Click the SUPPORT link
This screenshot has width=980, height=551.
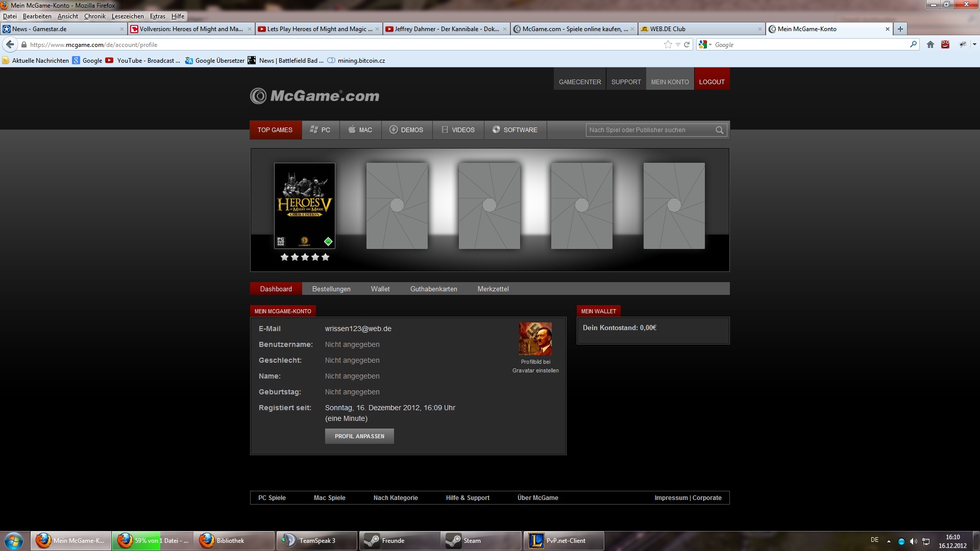[626, 82]
